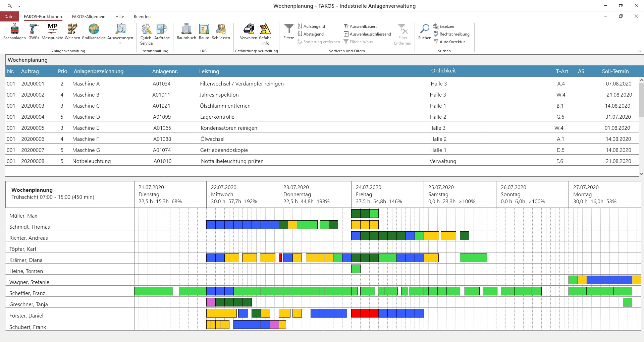Click the GWGs drill icon

(34, 30)
